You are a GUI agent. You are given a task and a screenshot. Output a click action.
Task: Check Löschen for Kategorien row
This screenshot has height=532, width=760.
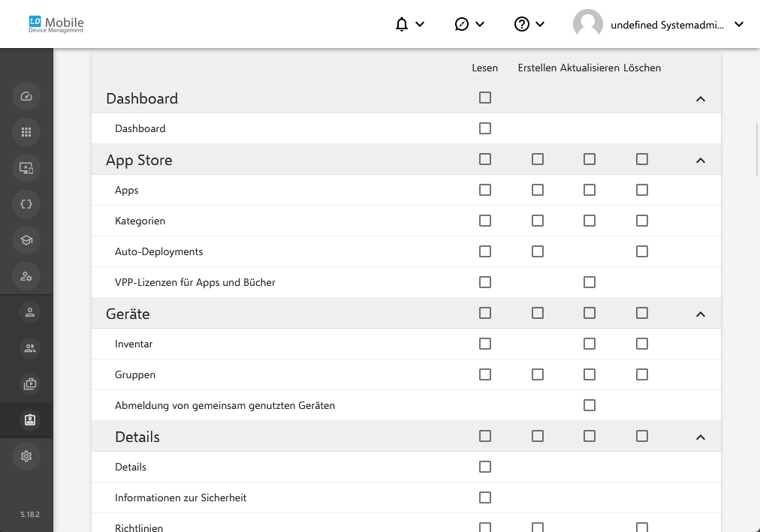click(642, 221)
